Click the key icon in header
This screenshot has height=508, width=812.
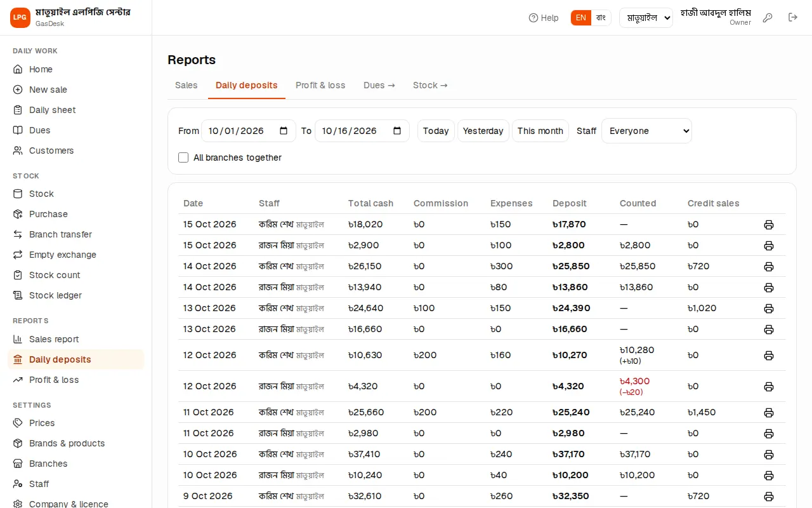(x=768, y=18)
